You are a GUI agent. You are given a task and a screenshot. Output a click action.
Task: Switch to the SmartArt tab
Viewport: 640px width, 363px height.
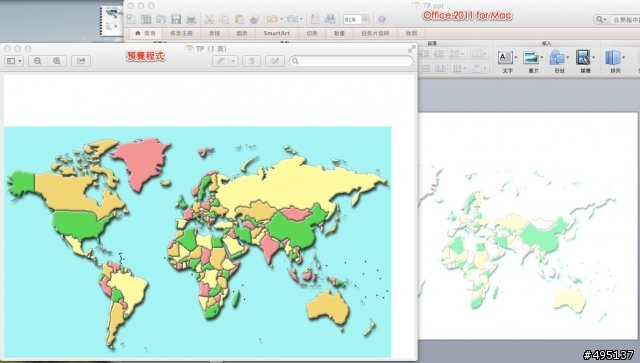[276, 33]
